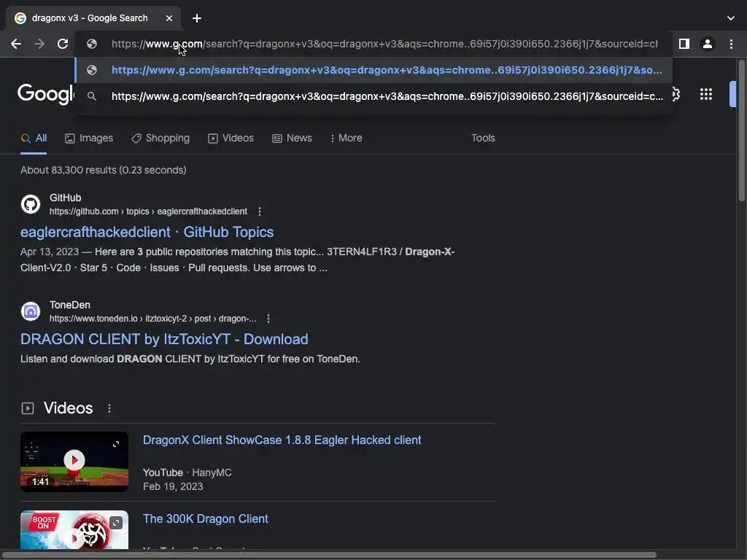This screenshot has height=560, width=747.
Task: Click the Google logo
Action: (x=46, y=94)
